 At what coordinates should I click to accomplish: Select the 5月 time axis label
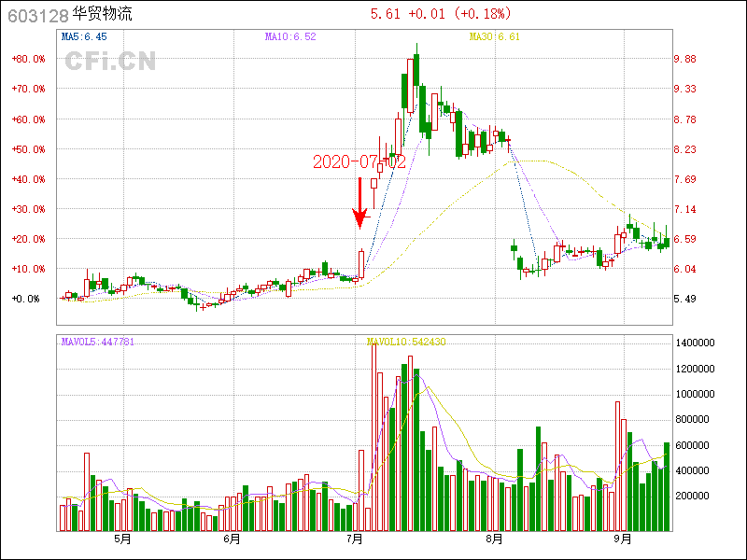(x=121, y=539)
